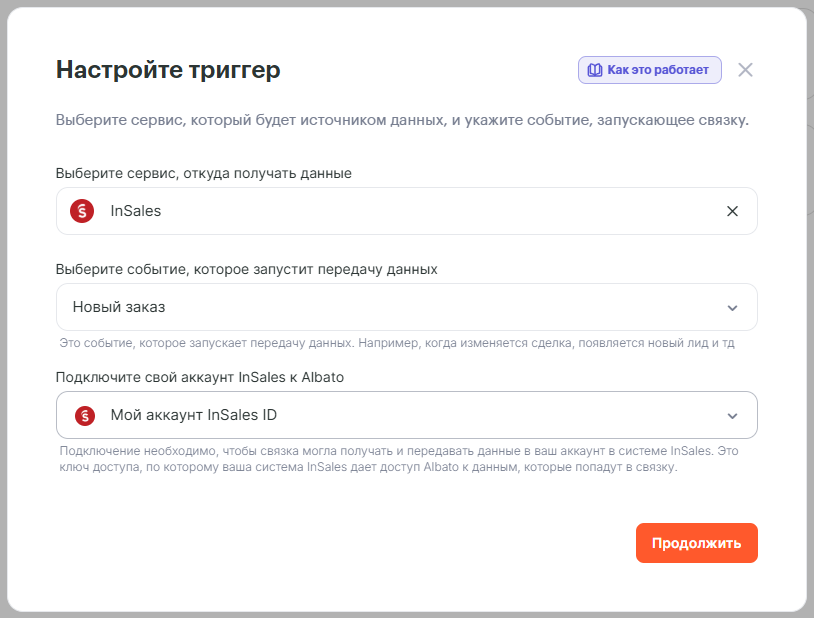Click the label "Выберите событие, которое запустит передачу данных"
The height and width of the screenshot is (618, 814).
[x=247, y=269]
